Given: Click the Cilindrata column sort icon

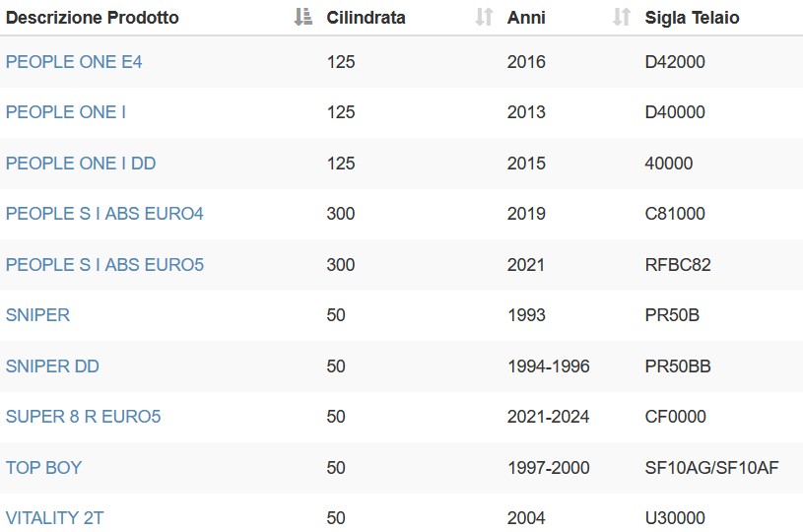Looking at the screenshot, I should 484,17.
